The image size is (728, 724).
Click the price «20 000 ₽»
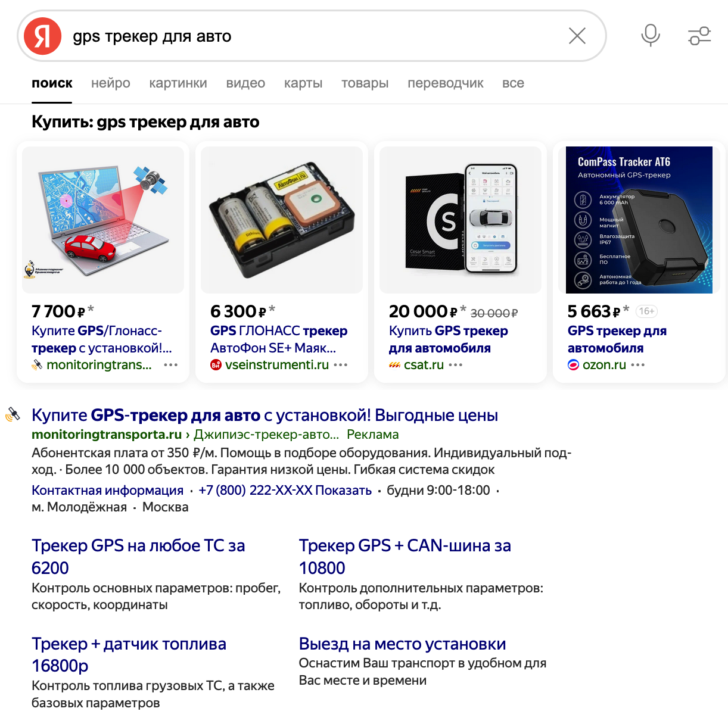pos(423,311)
